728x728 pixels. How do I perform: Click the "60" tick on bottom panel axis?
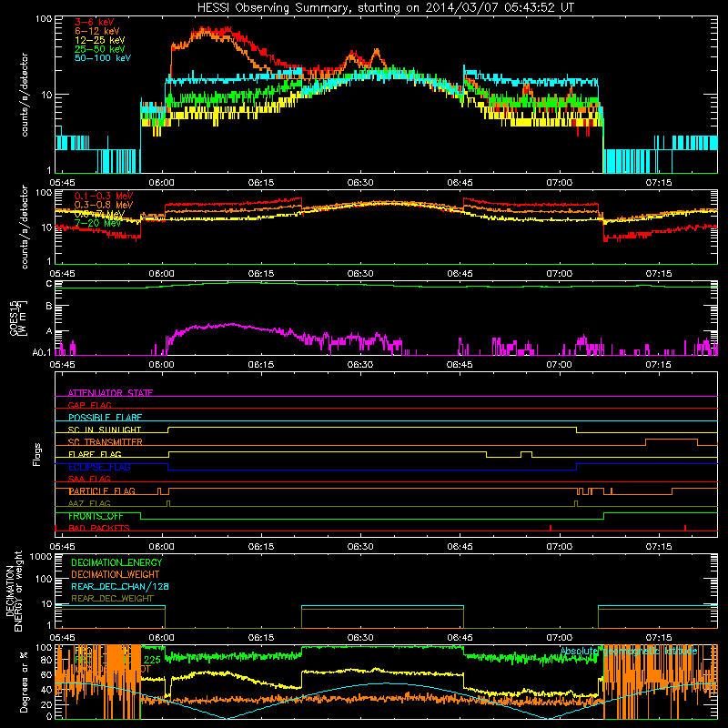(46, 675)
